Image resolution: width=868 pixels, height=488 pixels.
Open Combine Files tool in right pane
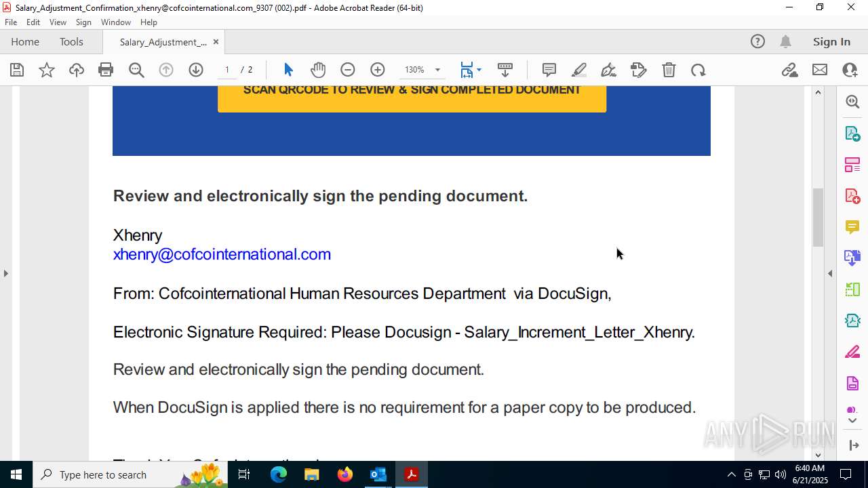point(852,258)
